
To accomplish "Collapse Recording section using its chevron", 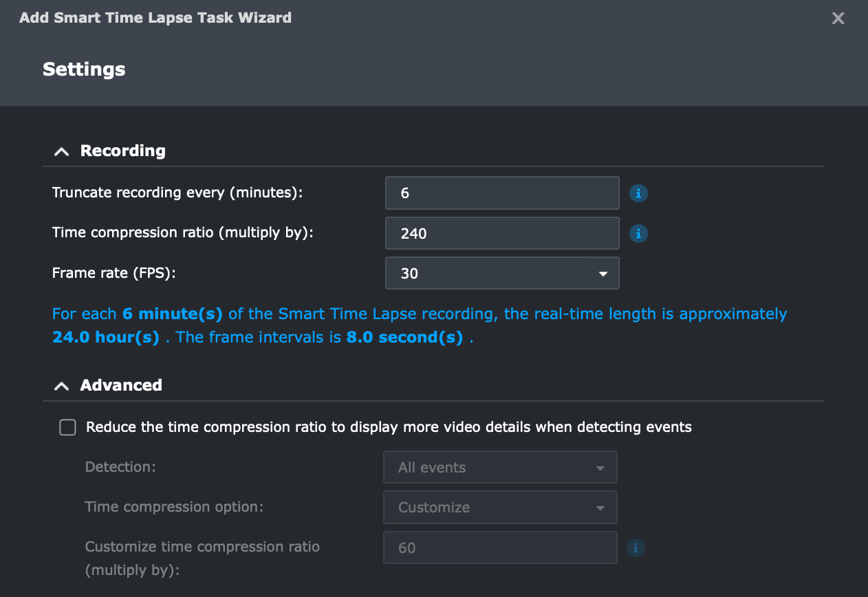I will coord(61,151).
